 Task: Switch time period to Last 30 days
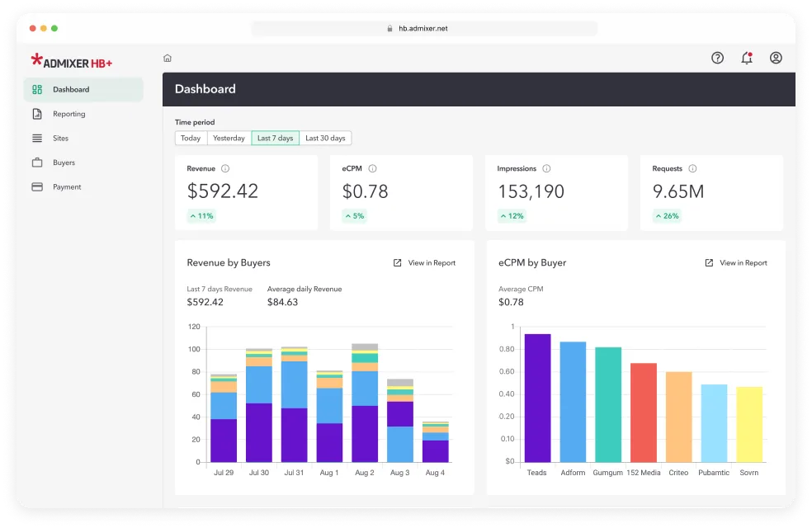click(325, 139)
